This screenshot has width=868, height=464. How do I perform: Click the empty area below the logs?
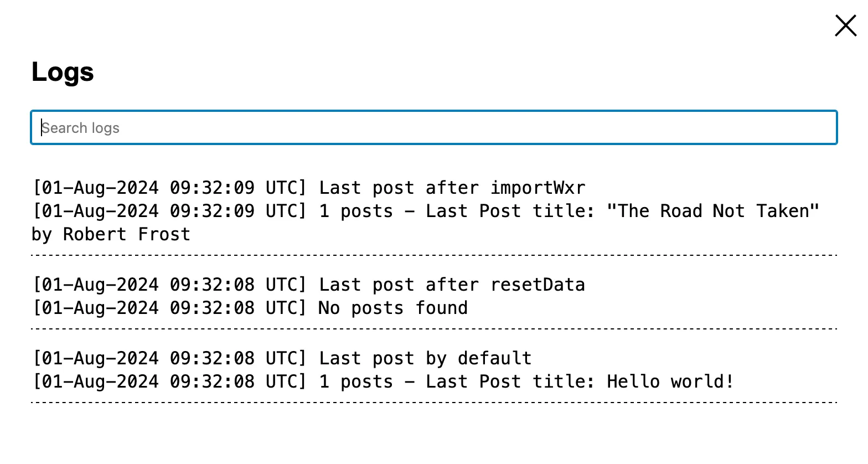tap(432, 437)
